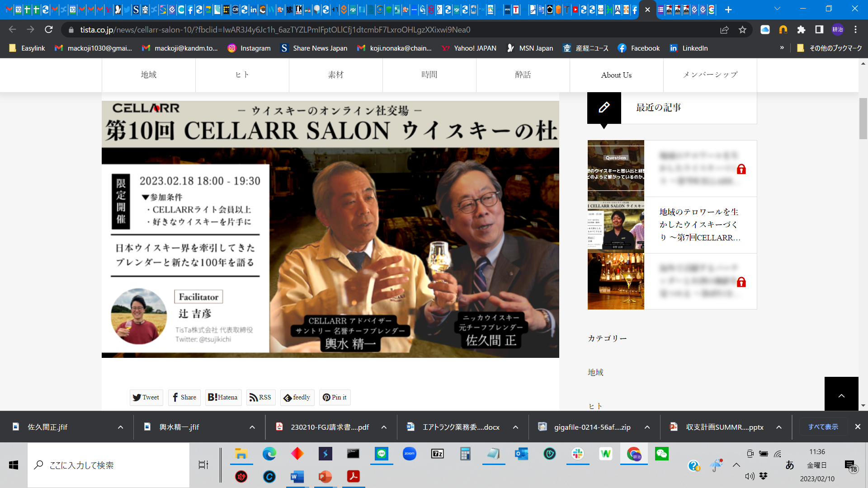
Task: Click the page vertical scrollbar thumb
Action: coord(863,118)
